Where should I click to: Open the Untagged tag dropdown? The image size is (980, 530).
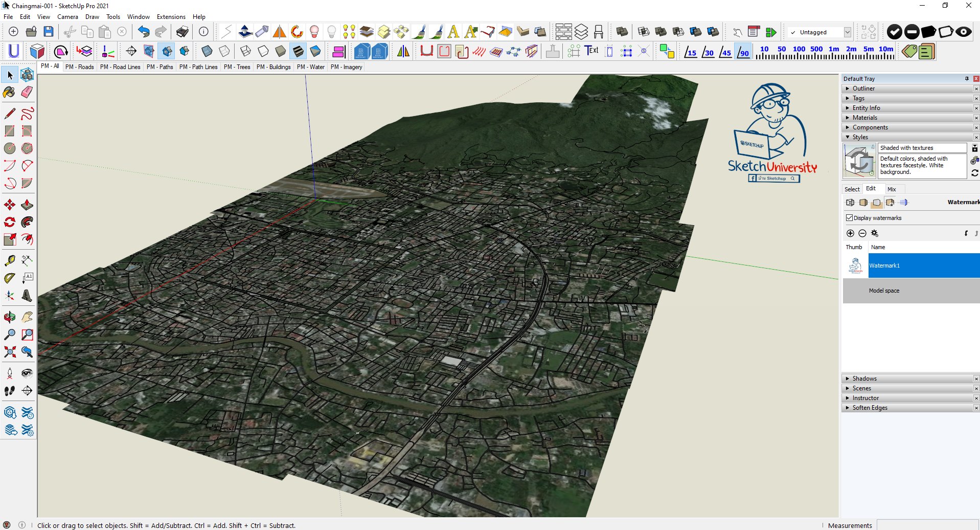847,32
